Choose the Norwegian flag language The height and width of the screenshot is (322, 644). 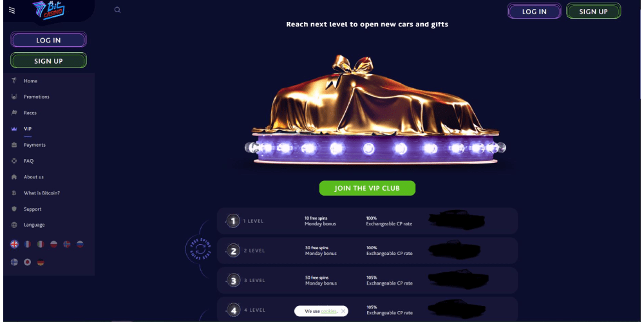[x=67, y=244]
